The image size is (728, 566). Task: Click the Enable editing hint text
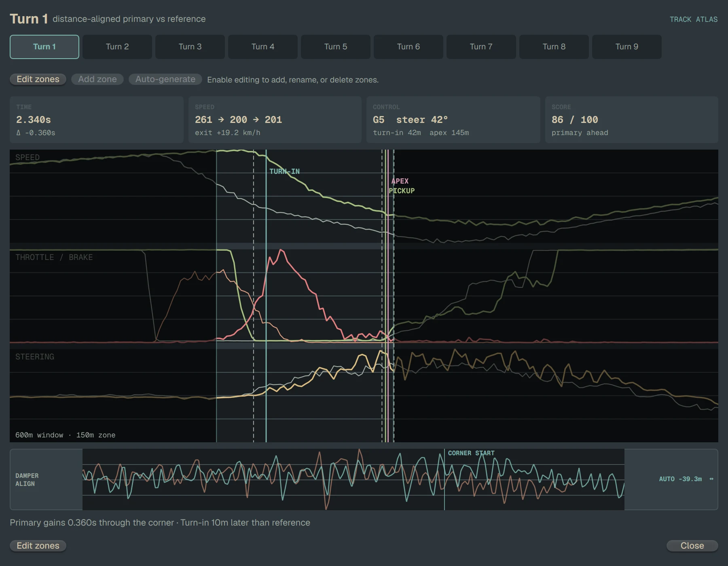pyautogui.click(x=293, y=80)
